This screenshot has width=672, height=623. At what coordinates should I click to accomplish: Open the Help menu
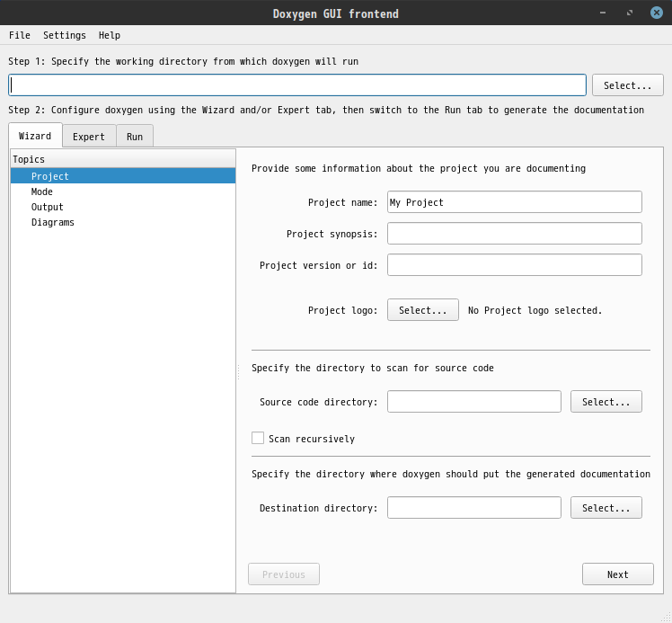(110, 35)
